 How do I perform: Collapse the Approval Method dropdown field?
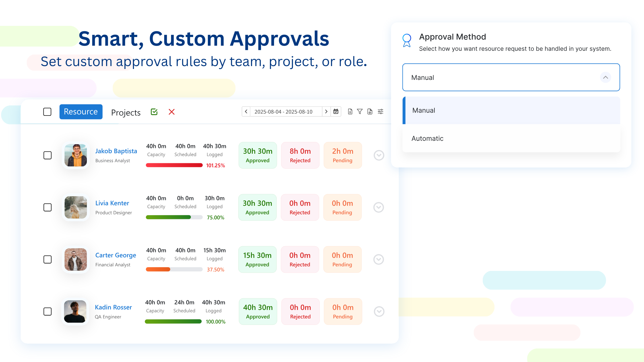(605, 77)
